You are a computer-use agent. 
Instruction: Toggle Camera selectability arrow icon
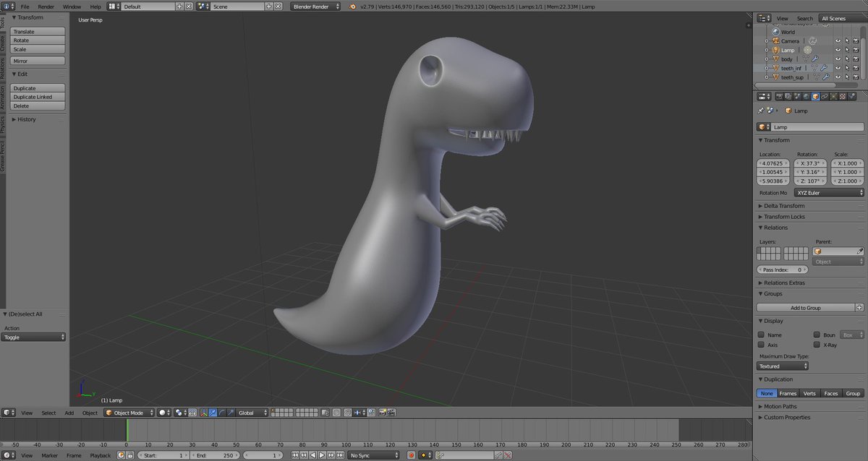(847, 40)
